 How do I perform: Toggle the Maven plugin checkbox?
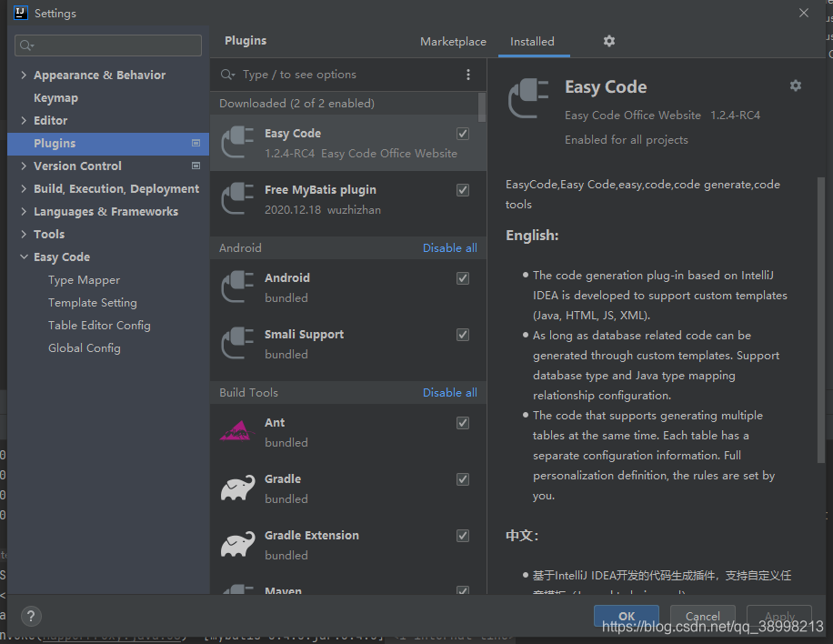click(x=463, y=589)
